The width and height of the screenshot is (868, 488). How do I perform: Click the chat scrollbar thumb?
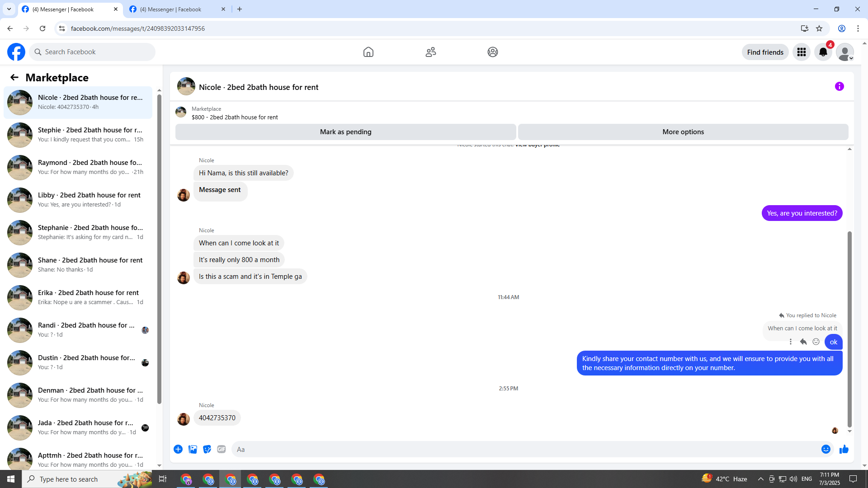(x=849, y=329)
